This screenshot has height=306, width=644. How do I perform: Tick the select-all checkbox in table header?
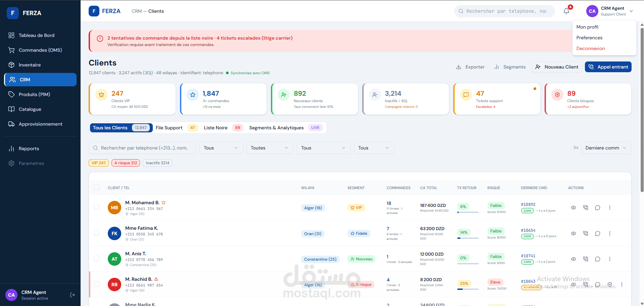97,187
